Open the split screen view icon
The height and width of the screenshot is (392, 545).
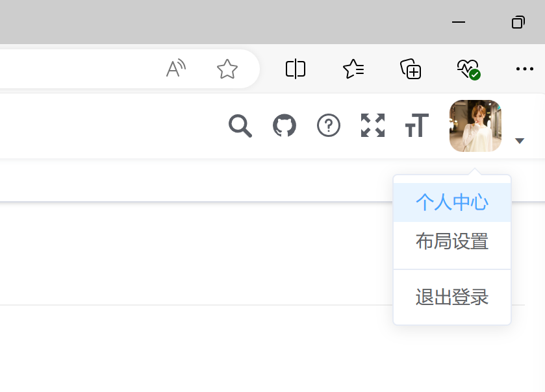tap(296, 69)
